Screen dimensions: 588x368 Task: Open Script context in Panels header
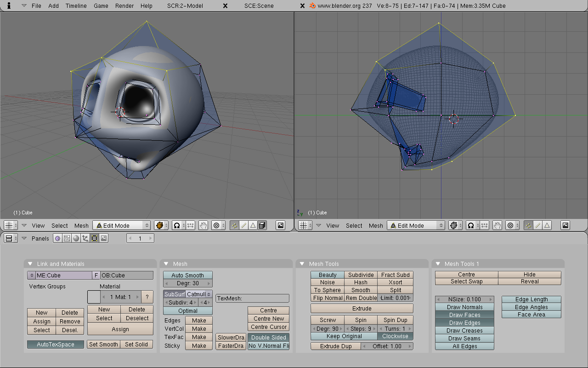(x=67, y=238)
